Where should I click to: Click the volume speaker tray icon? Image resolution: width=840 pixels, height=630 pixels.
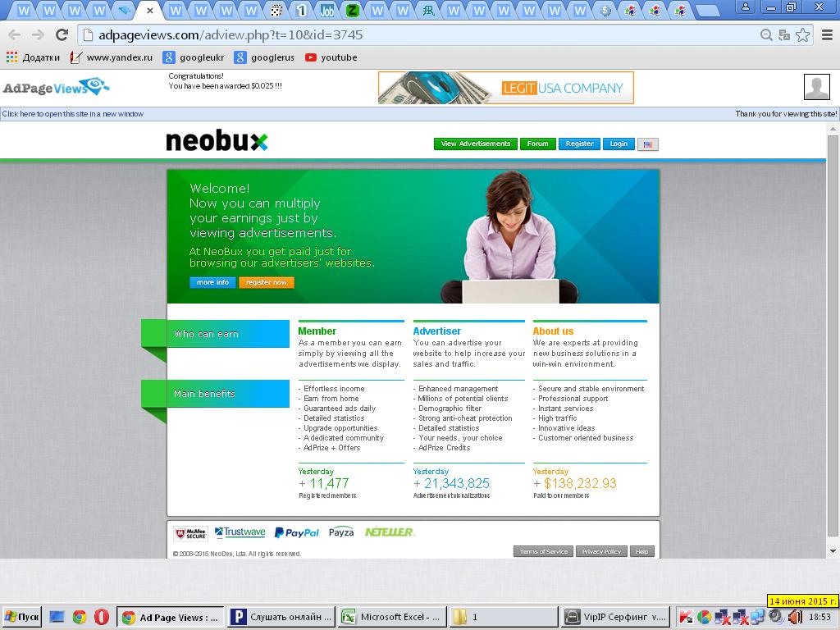[795, 617]
